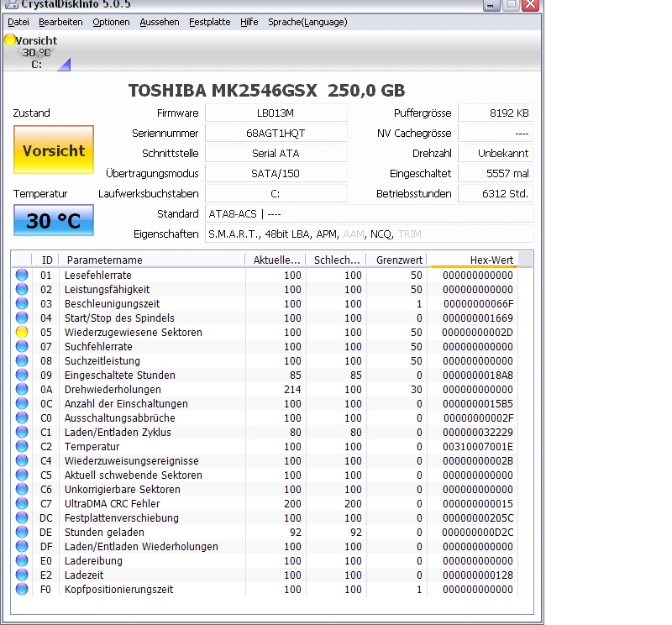
Task: Click the Eigenschaften features field
Action: coord(370,234)
